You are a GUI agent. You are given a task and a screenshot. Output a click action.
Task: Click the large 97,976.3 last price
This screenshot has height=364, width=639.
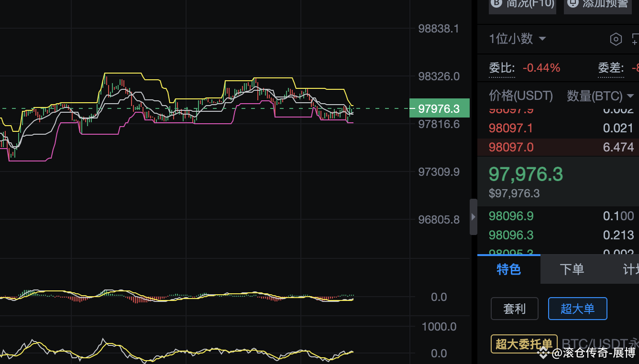(x=526, y=174)
